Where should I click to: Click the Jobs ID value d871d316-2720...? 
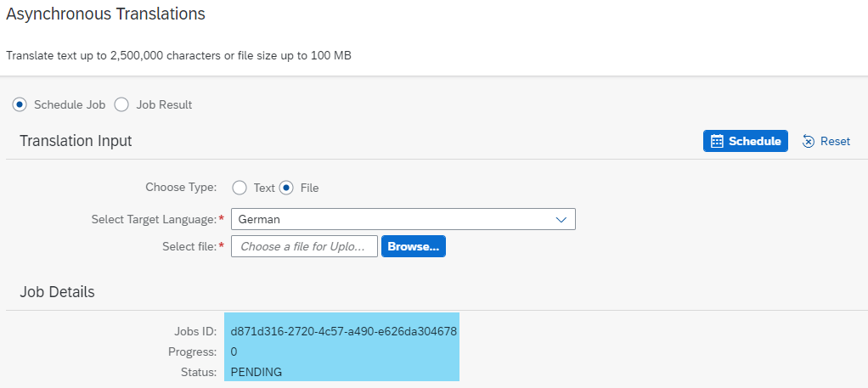pos(343,332)
